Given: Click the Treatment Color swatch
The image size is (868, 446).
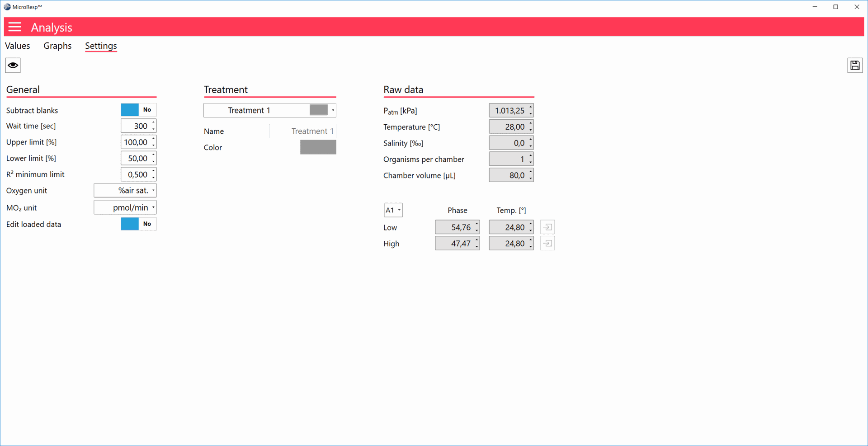Looking at the screenshot, I should [318, 147].
